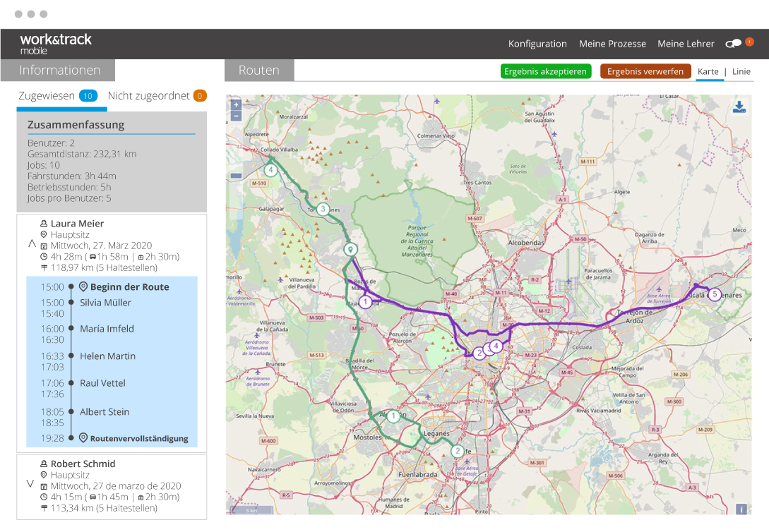
Task: Click the blue Zugewiesen count badge 10
Action: [x=88, y=96]
